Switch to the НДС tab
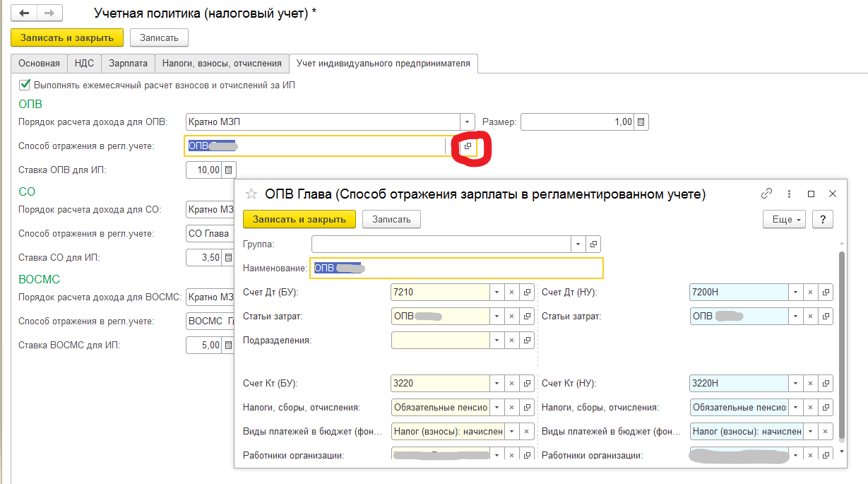 point(84,64)
